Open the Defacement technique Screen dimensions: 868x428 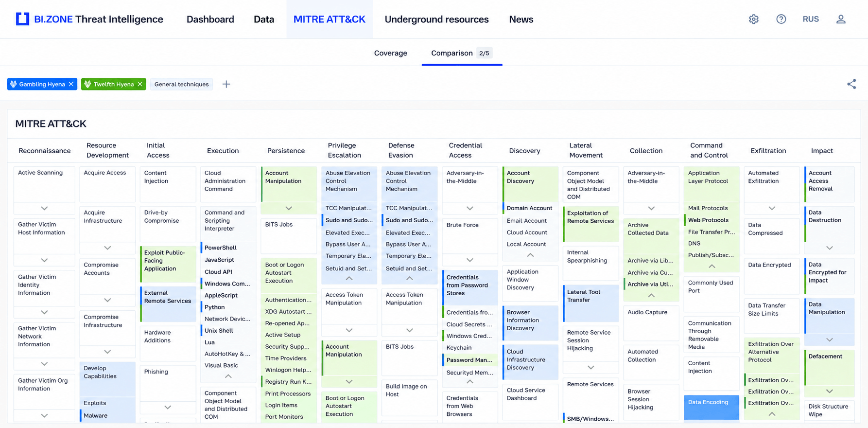click(829, 367)
